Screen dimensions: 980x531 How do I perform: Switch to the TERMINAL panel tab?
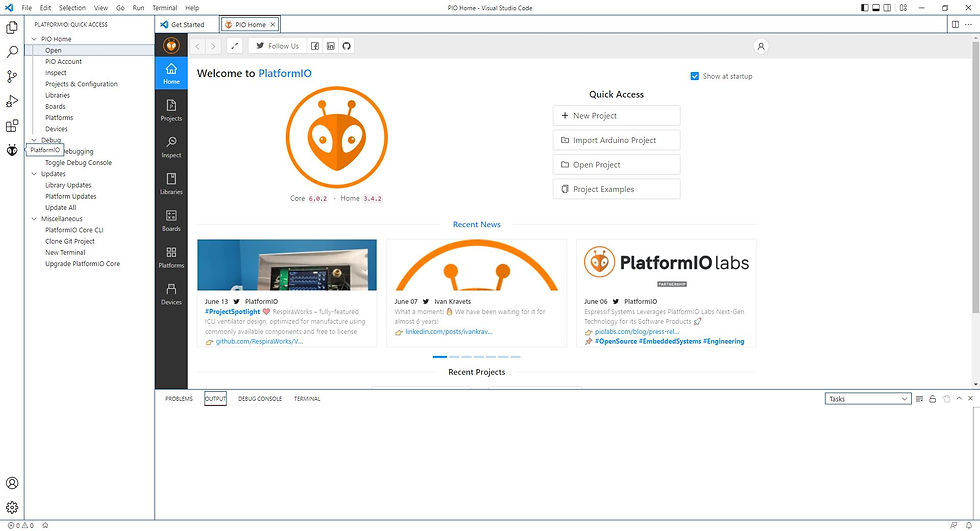pyautogui.click(x=307, y=399)
